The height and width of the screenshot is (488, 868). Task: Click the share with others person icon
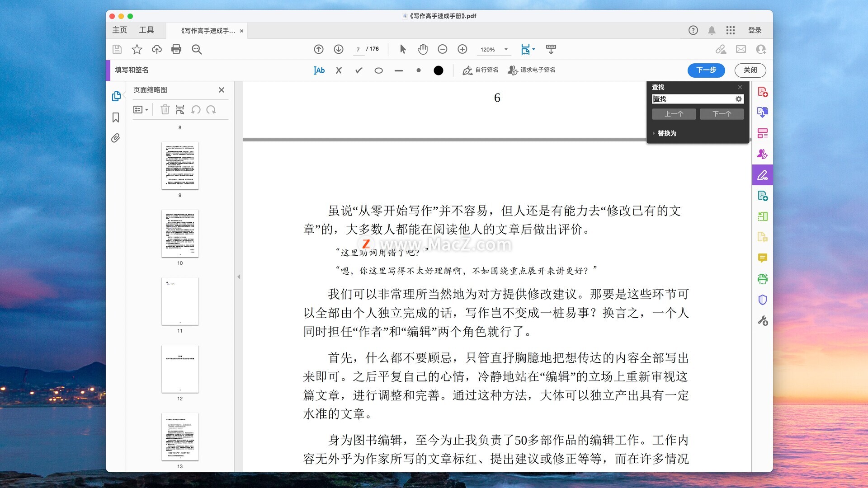click(x=761, y=49)
